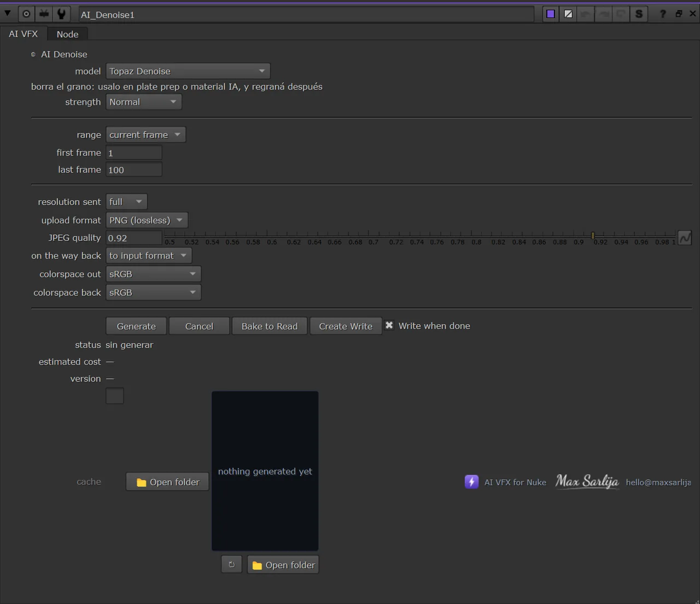The width and height of the screenshot is (700, 604).
Task: Collapse the AI_Denoise1 properties panel arrow
Action: [x=8, y=13]
